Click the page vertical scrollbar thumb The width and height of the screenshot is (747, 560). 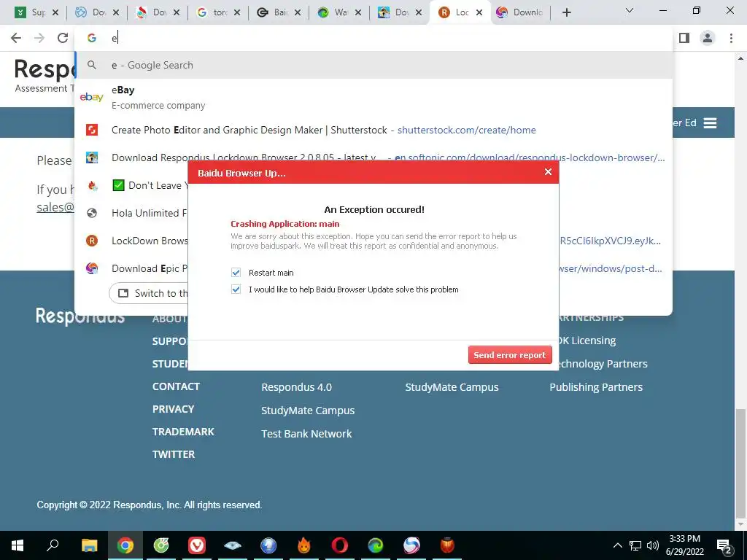tap(740, 463)
